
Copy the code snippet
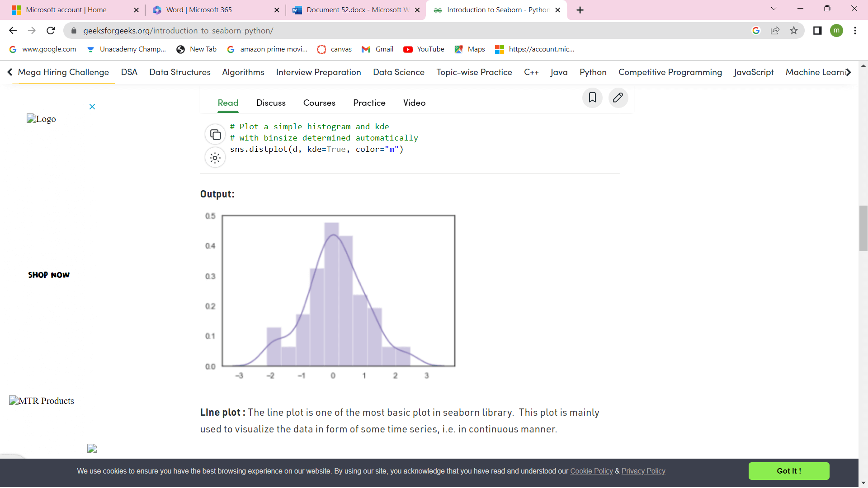tap(215, 134)
